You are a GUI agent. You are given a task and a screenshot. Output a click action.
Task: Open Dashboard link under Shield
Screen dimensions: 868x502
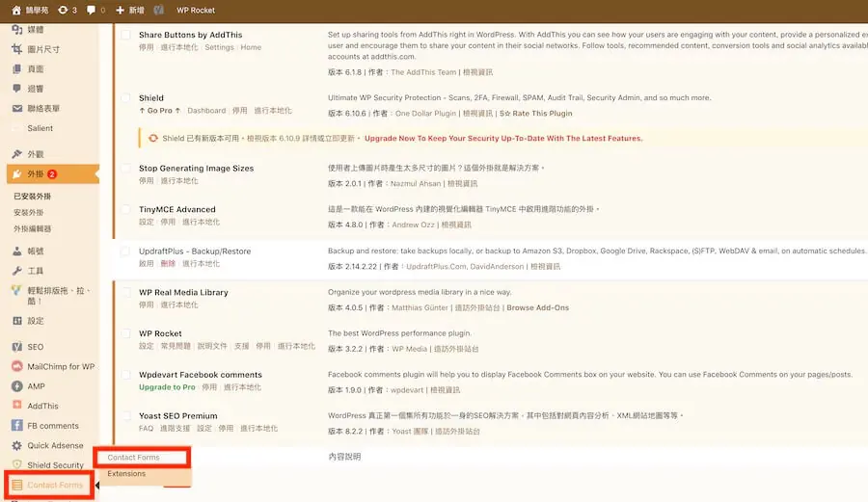point(206,111)
